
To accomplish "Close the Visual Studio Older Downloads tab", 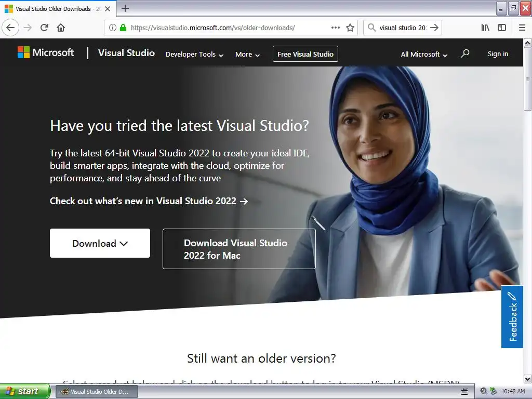I will (x=108, y=9).
